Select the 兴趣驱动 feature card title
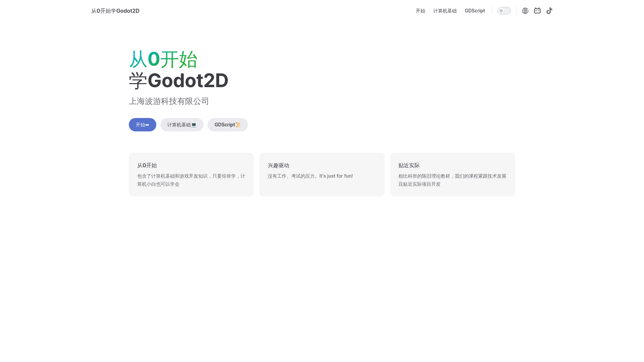 tap(278, 165)
